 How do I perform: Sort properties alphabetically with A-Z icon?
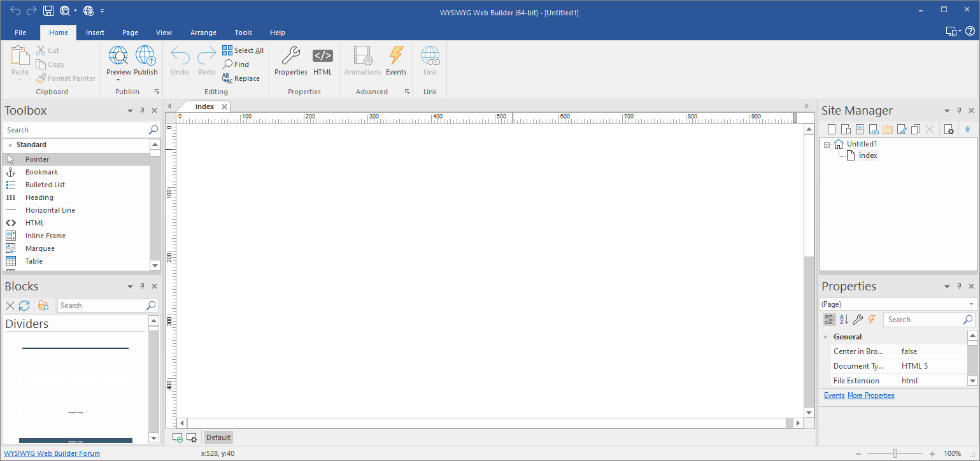click(x=844, y=320)
